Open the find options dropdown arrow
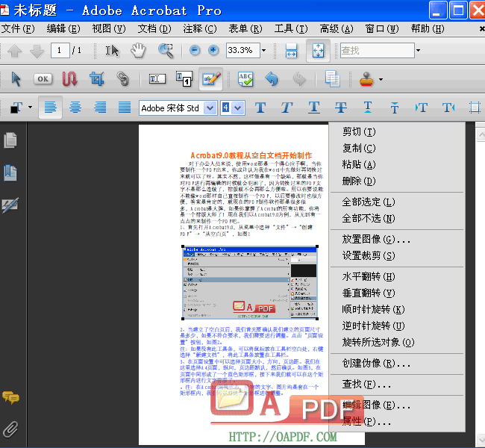This screenshot has width=485, height=448. coord(418,50)
